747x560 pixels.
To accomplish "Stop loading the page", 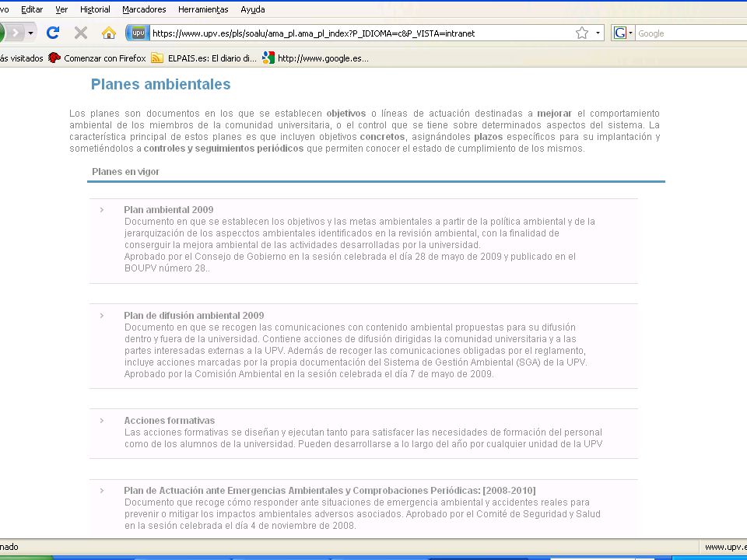I will [x=81, y=33].
